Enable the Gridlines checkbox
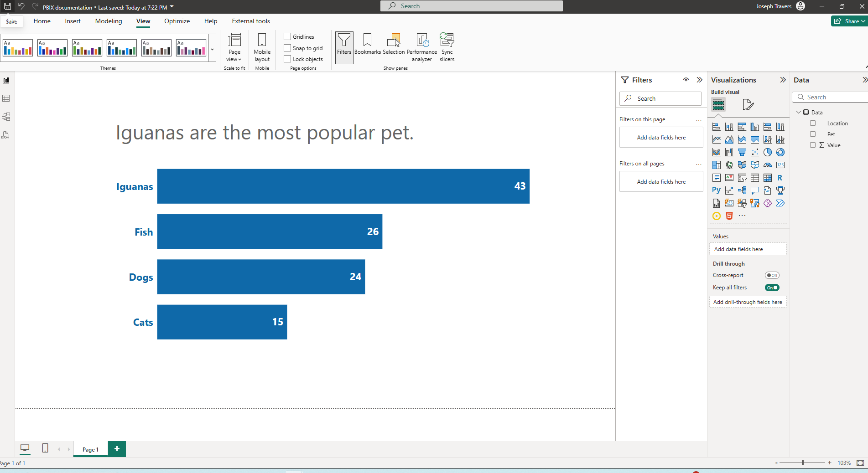The height and width of the screenshot is (473, 868). [x=287, y=36]
